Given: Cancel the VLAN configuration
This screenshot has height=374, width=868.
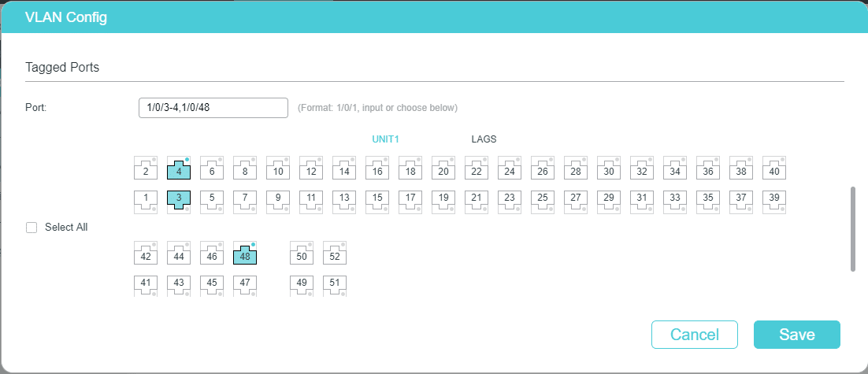Looking at the screenshot, I should 694,335.
